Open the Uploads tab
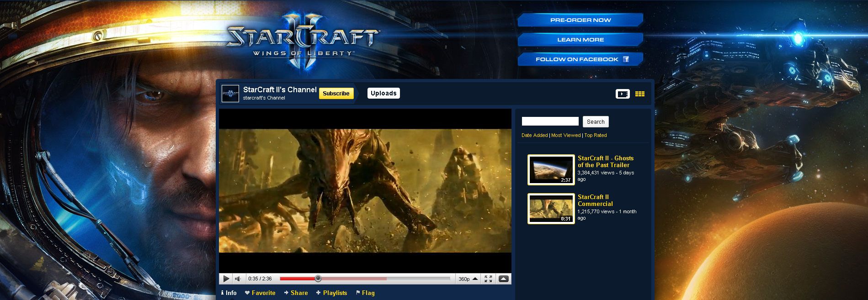868x300 pixels. point(383,93)
